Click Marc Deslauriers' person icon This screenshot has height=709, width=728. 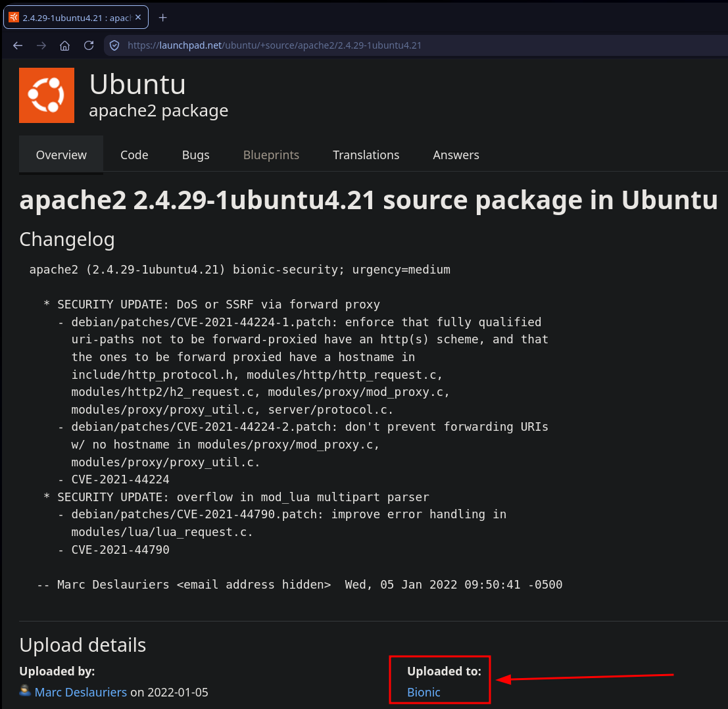coord(25,691)
